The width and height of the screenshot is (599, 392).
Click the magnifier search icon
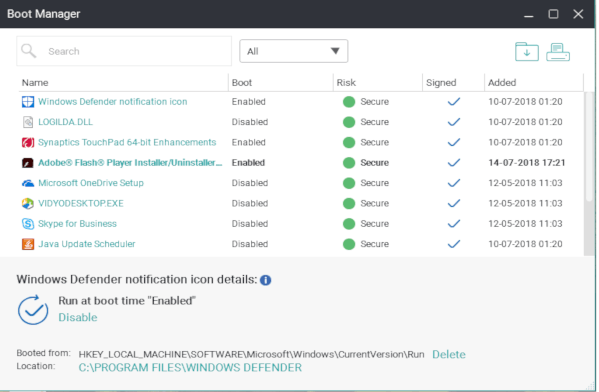pyautogui.click(x=29, y=51)
